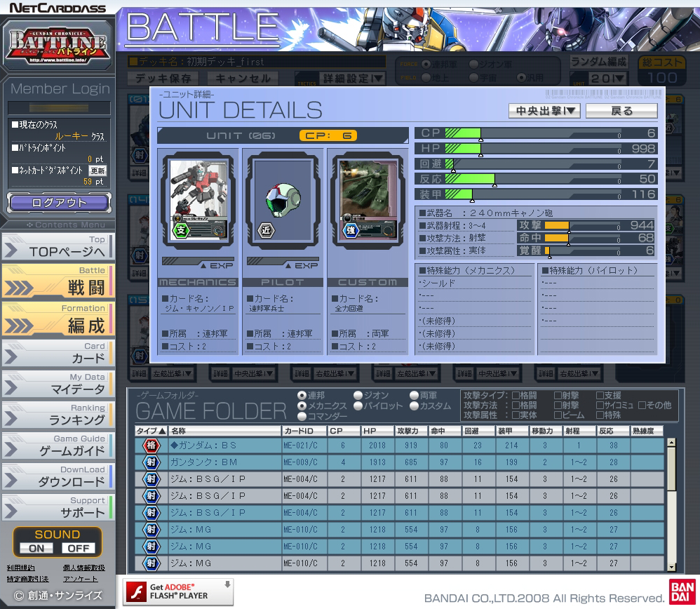700x609 pixels.
Task: Select the カスタム radio button
Action: (x=415, y=406)
